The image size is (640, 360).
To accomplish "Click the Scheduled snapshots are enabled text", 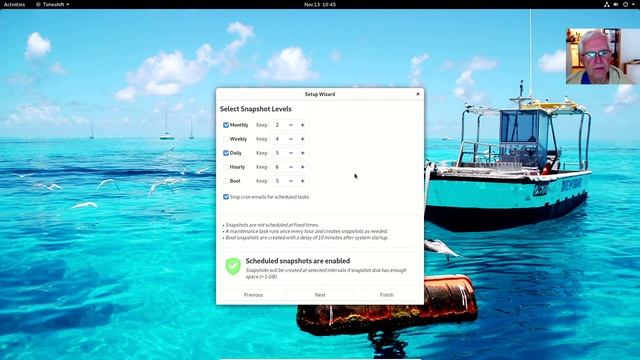I will pos(298,260).
